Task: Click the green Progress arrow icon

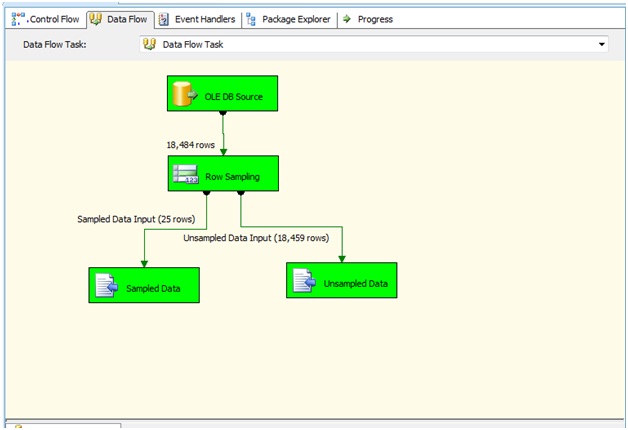Action: pyautogui.click(x=347, y=19)
